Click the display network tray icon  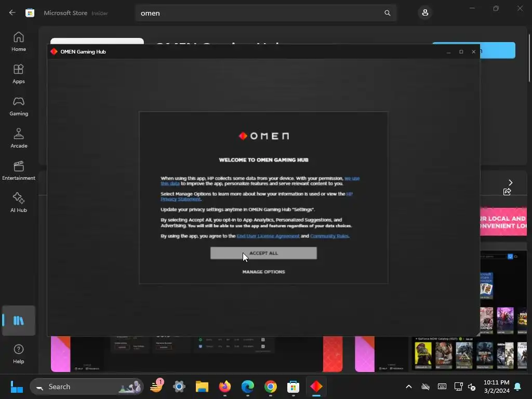click(458, 387)
